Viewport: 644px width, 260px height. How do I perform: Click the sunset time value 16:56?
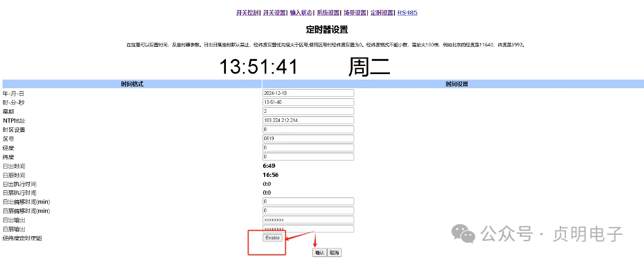click(271, 175)
